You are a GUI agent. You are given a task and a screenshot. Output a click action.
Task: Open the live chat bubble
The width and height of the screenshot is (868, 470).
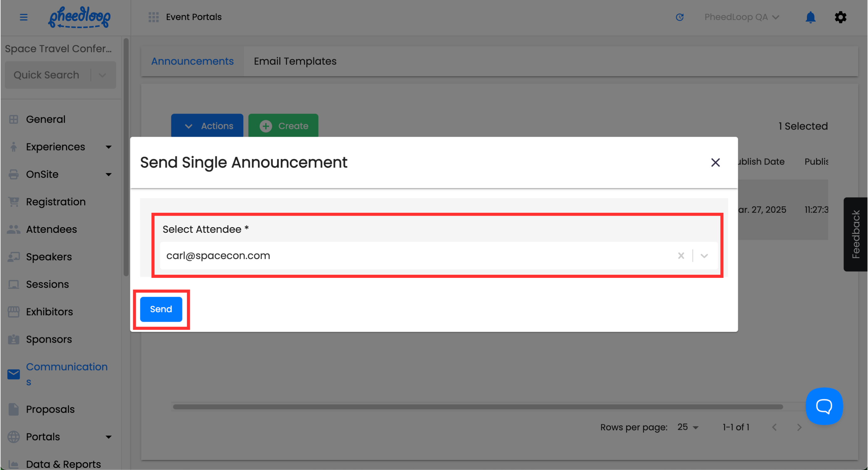click(x=824, y=406)
